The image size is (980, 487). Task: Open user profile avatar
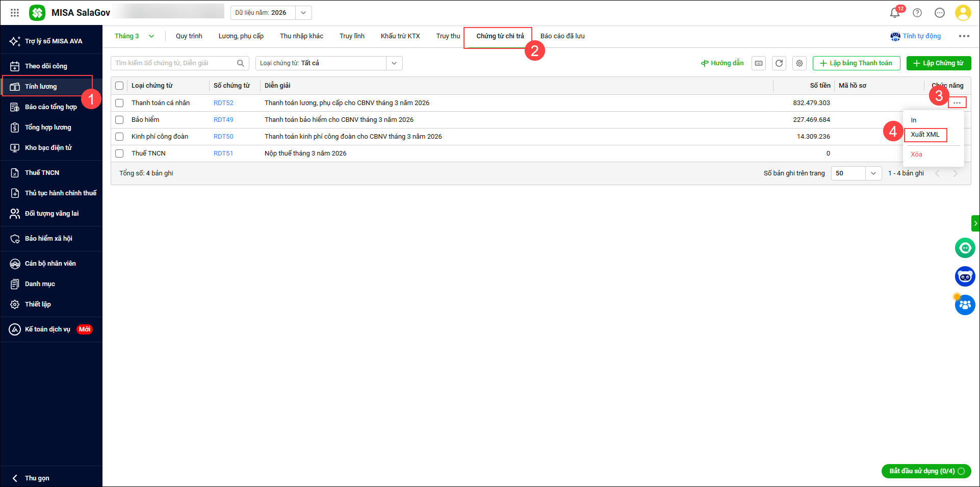(963, 13)
